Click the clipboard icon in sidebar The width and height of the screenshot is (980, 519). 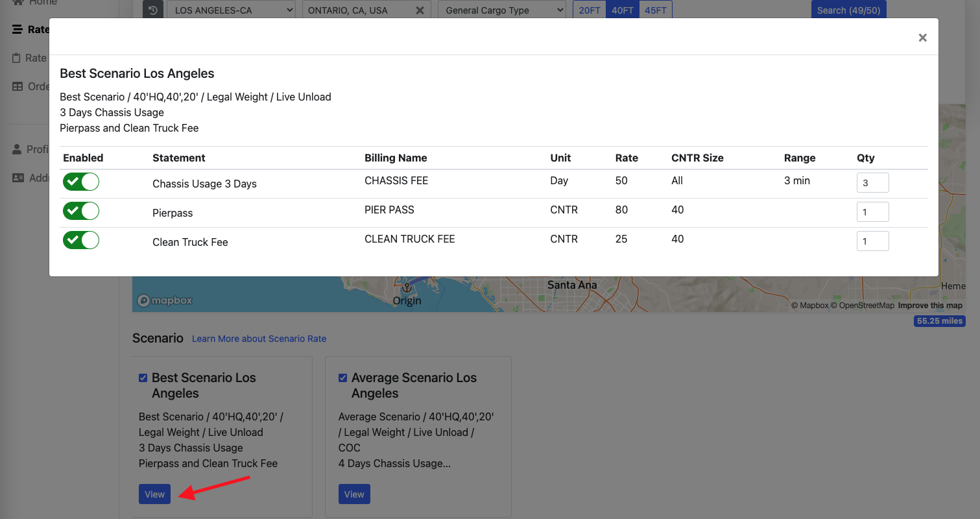pyautogui.click(x=18, y=58)
